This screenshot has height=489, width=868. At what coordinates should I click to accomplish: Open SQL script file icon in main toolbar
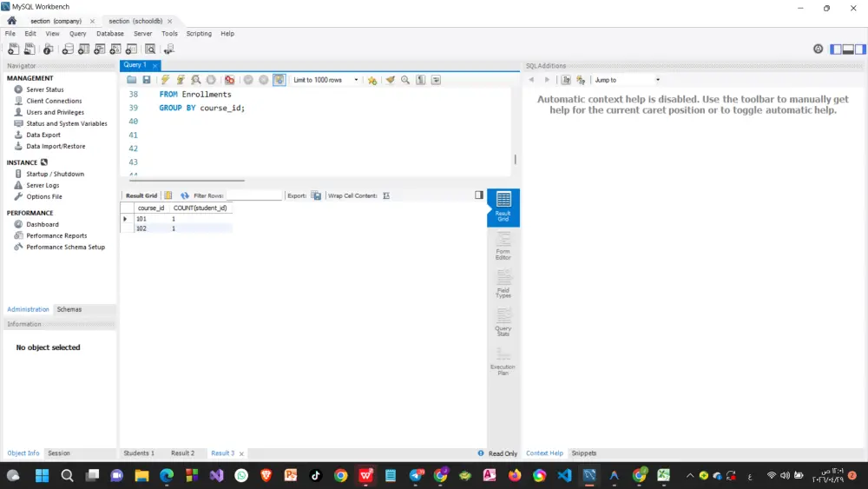30,50
